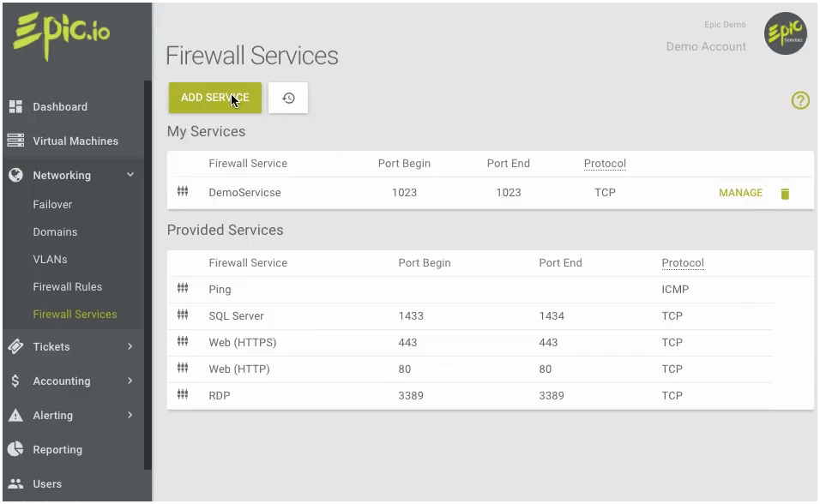Select the Tickets icon in the sidebar

[x=17, y=346]
